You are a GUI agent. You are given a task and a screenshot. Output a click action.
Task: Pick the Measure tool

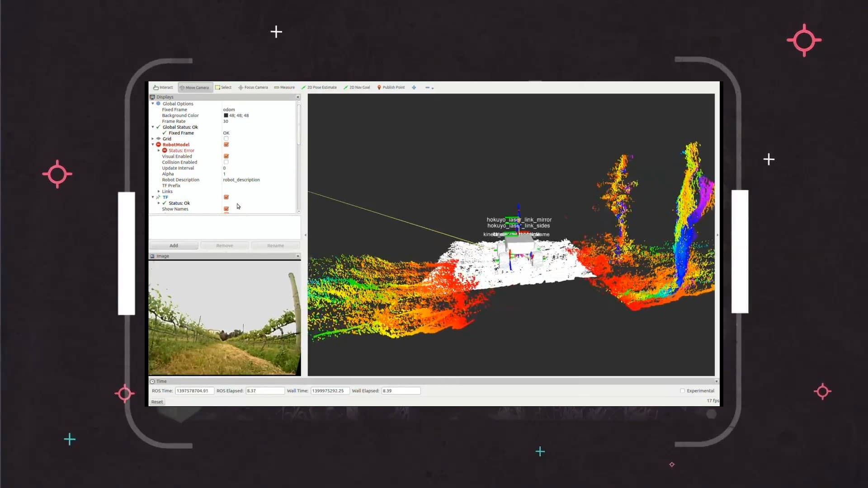click(284, 88)
